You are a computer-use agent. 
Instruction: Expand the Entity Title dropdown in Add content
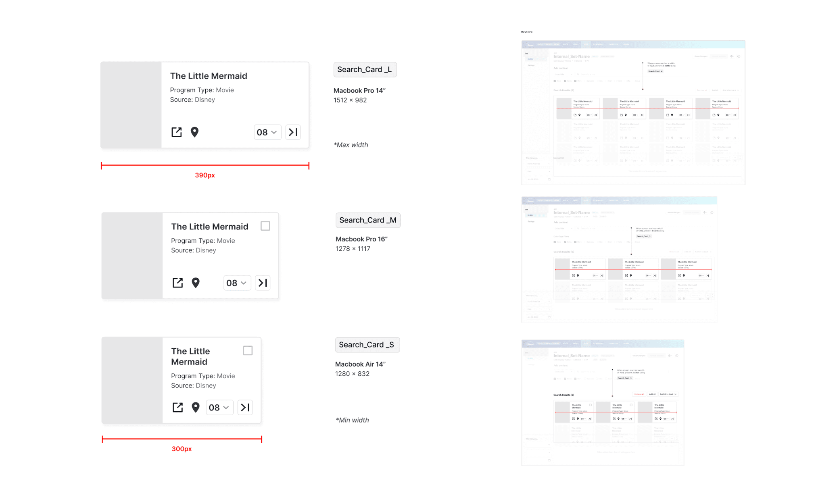click(x=564, y=74)
